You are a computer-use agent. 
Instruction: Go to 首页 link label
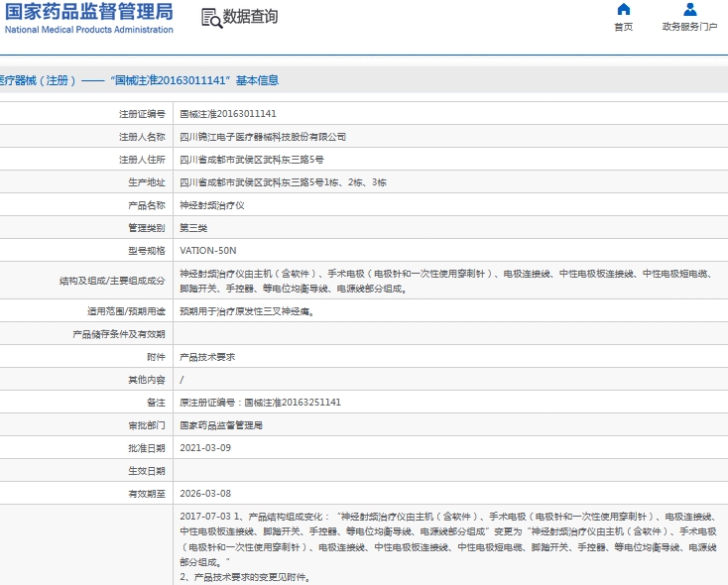(624, 27)
